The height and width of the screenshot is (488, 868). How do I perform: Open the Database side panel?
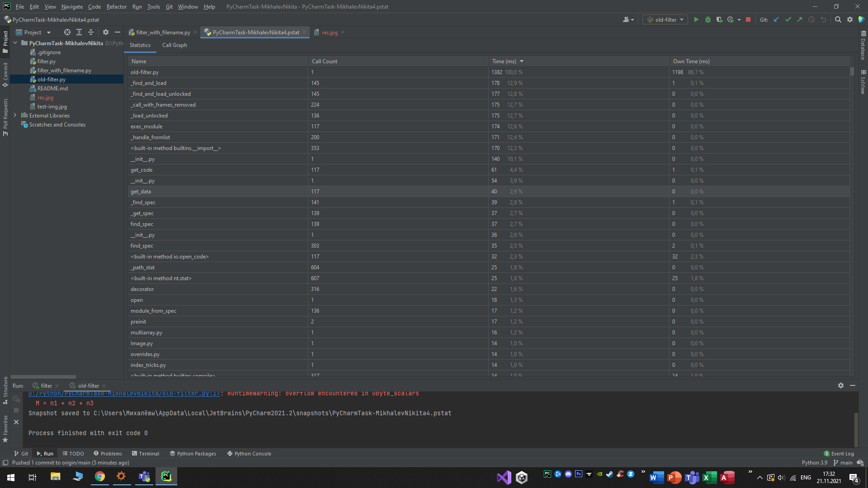(863, 45)
